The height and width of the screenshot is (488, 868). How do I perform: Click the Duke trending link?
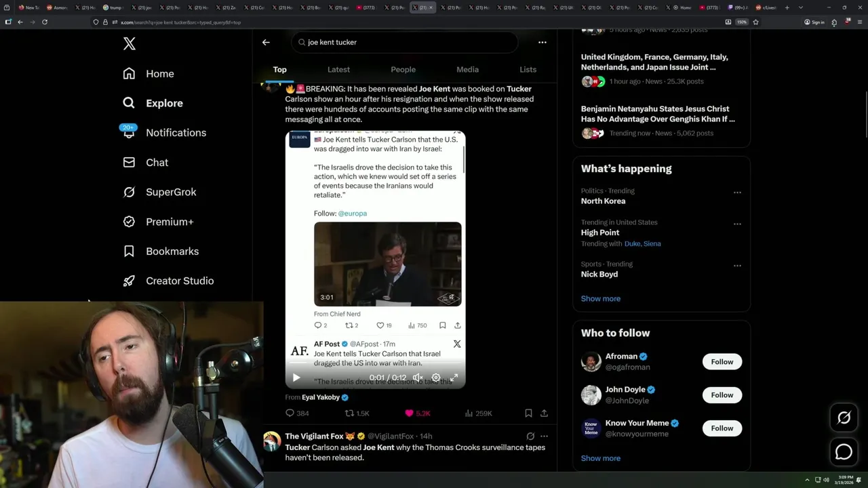point(632,244)
